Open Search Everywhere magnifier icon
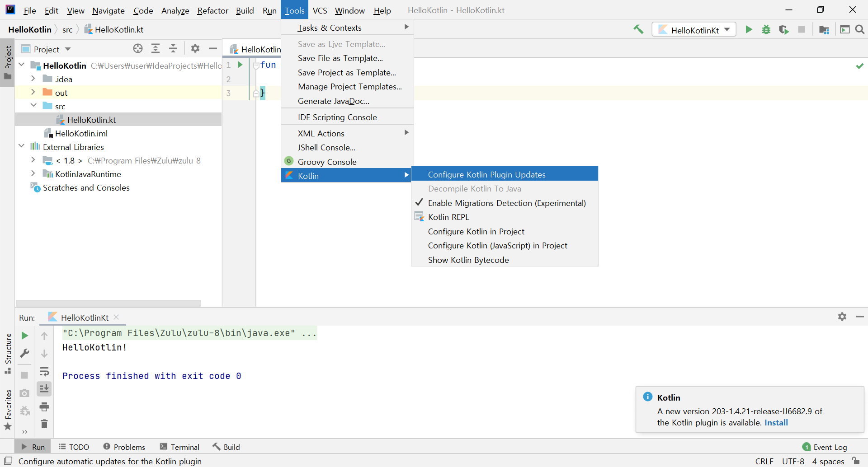The width and height of the screenshot is (868, 467). pyautogui.click(x=860, y=30)
